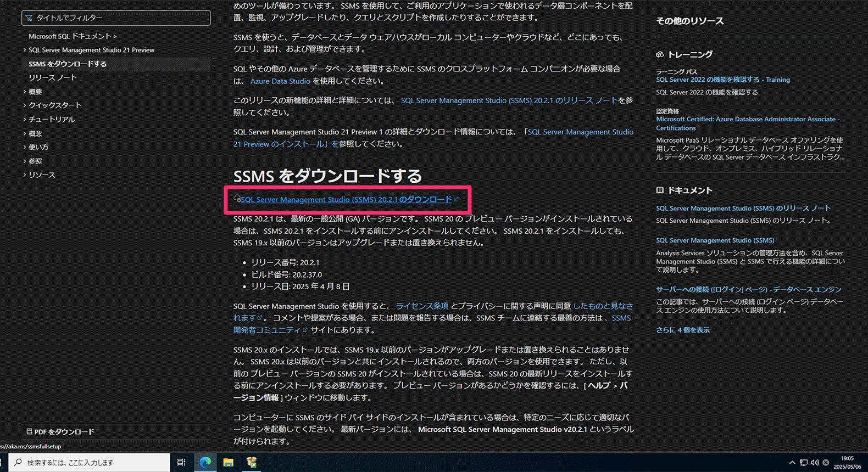Viewport: 868px width, 472px height.
Task: Open SQL Server Management Studio (SSMS) document link
Action: coord(715,240)
